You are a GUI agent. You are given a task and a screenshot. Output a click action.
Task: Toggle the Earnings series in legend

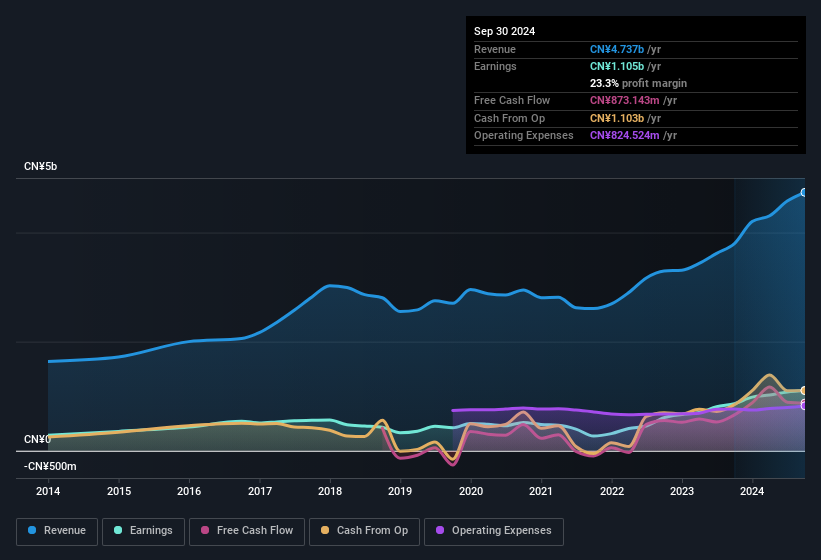point(143,530)
